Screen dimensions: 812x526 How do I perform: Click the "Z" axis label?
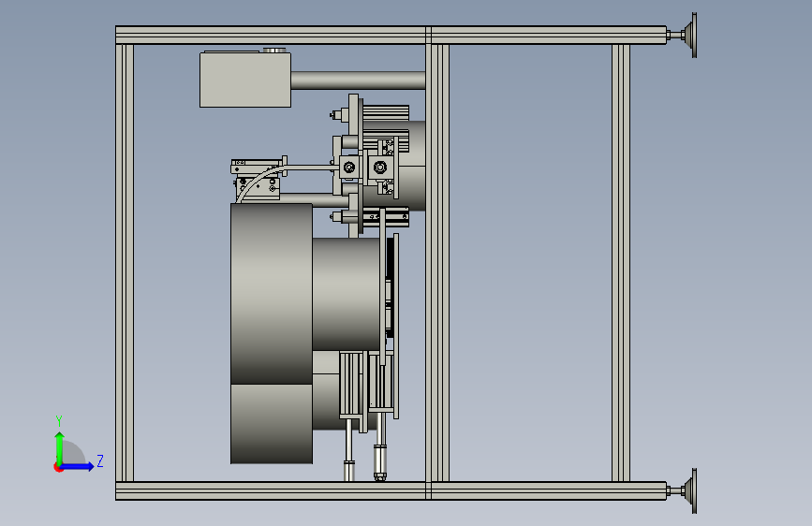tap(100, 460)
